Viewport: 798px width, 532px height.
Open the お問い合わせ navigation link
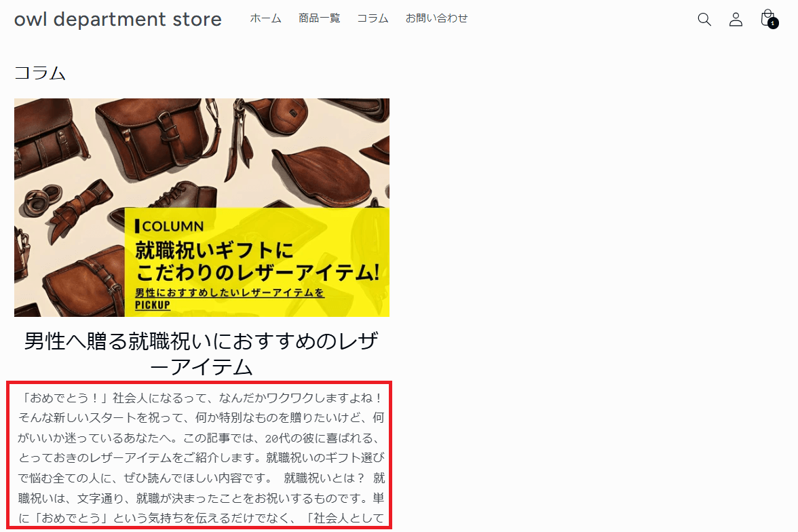pos(436,18)
